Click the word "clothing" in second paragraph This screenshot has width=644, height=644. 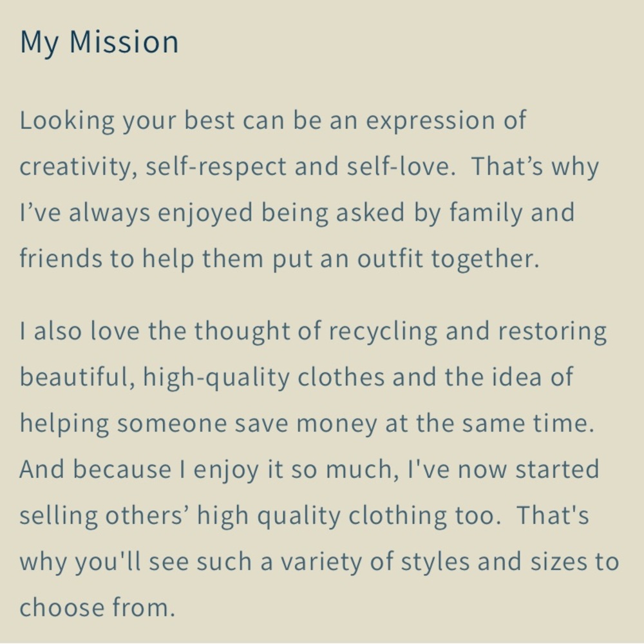397,516
